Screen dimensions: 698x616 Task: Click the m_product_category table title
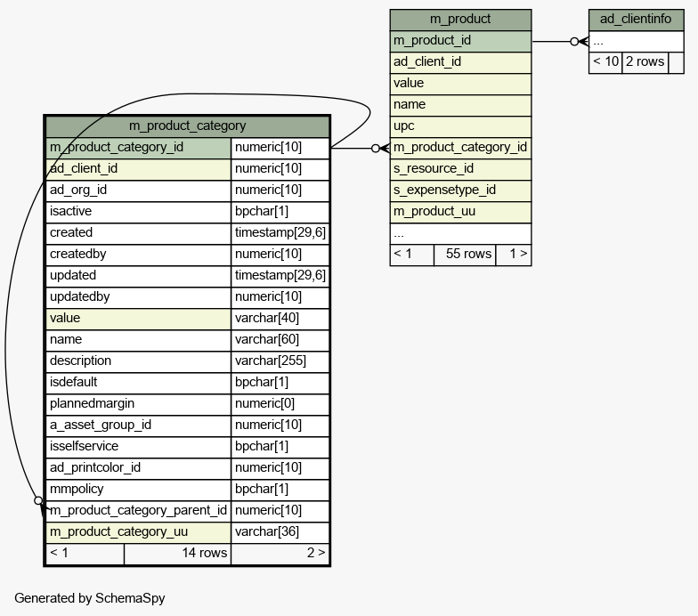[187, 126]
